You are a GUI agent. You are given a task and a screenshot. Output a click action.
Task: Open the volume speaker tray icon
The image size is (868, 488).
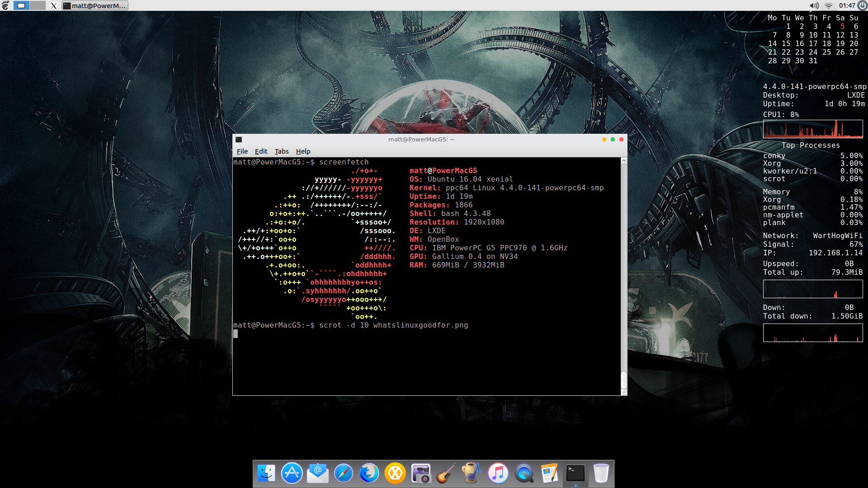coord(814,5)
